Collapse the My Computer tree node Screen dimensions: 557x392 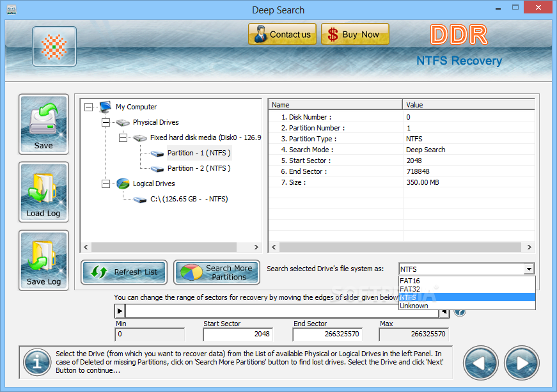pos(88,107)
